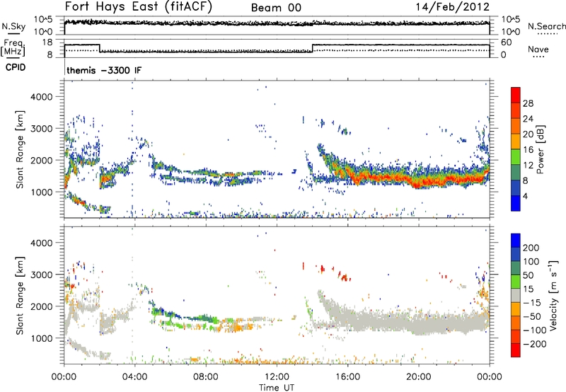Pick the gray segment of Velocity colorbar
Viewport: 566px width, 392px height.
tap(516, 295)
